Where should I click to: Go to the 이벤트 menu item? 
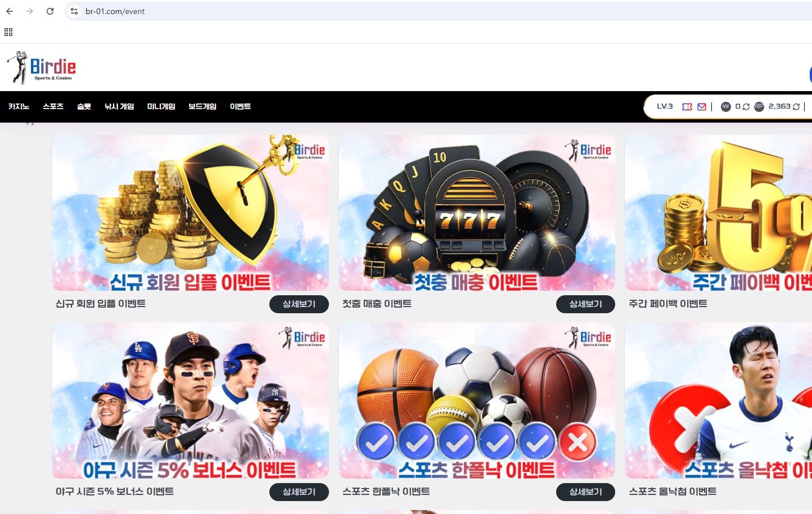(x=240, y=106)
